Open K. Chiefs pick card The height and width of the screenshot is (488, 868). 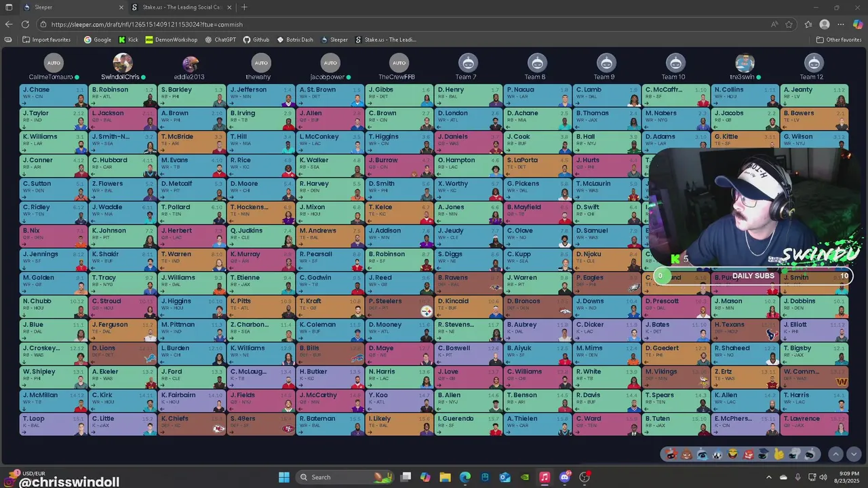point(192,424)
